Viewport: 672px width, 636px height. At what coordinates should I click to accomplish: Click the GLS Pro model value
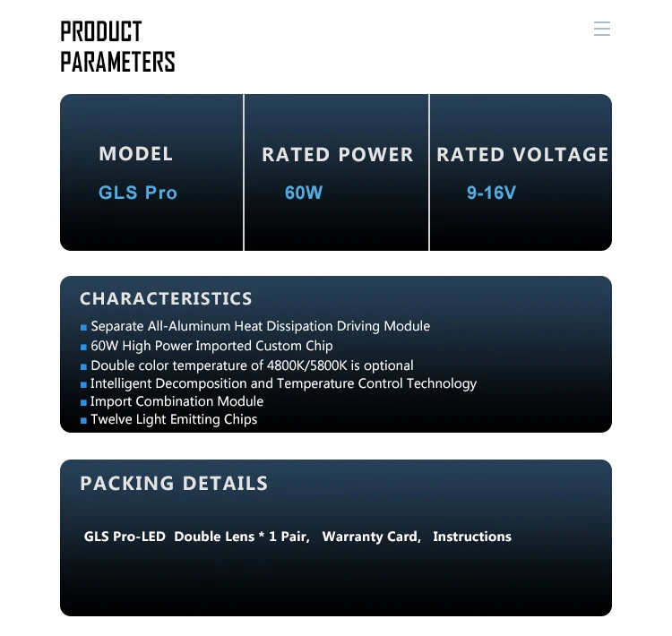tap(138, 193)
